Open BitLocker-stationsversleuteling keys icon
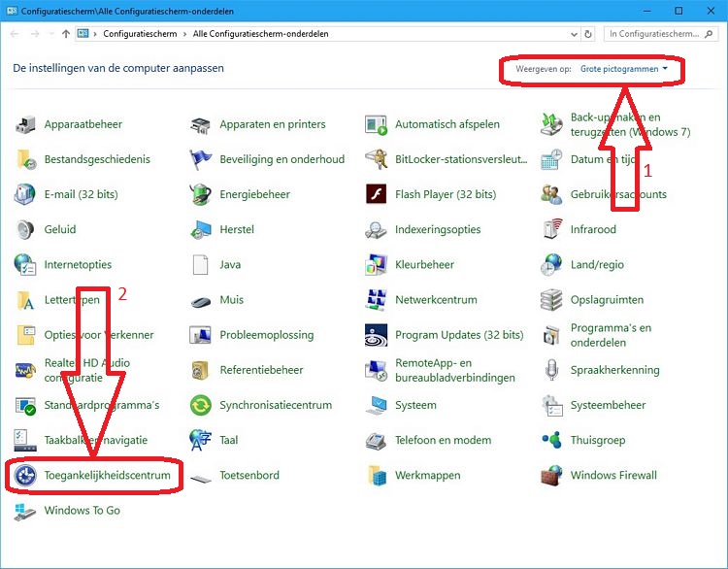 tap(376, 159)
